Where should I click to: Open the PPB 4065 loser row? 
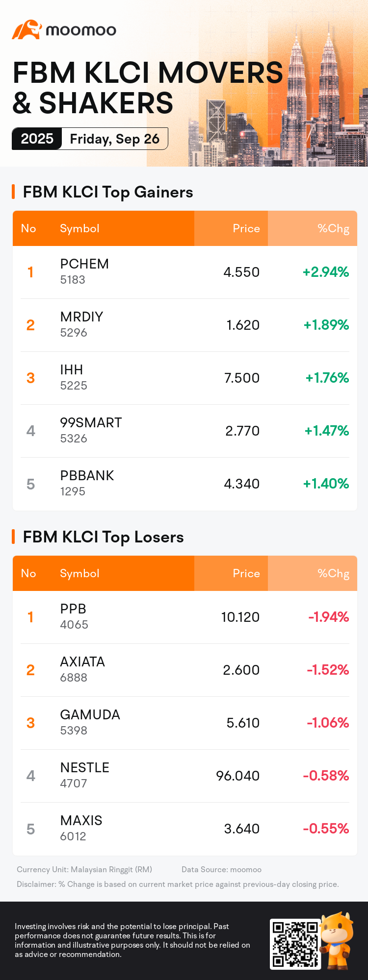coord(184,617)
